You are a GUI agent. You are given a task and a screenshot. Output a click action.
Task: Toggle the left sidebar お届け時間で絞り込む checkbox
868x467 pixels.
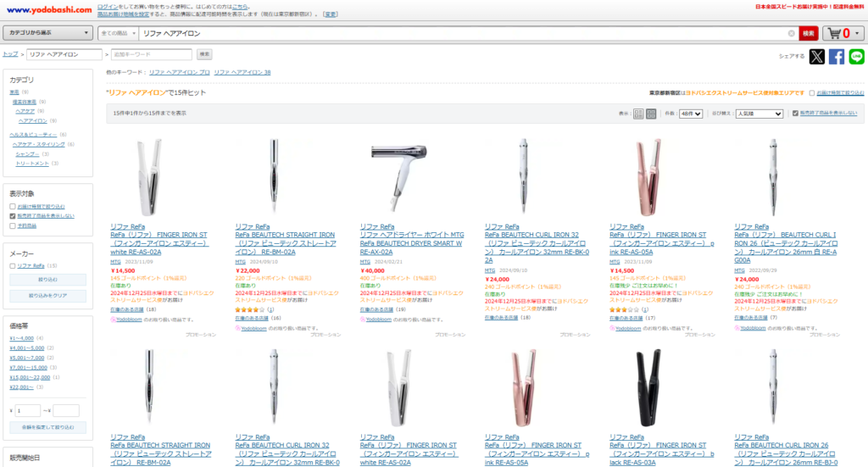click(x=12, y=207)
